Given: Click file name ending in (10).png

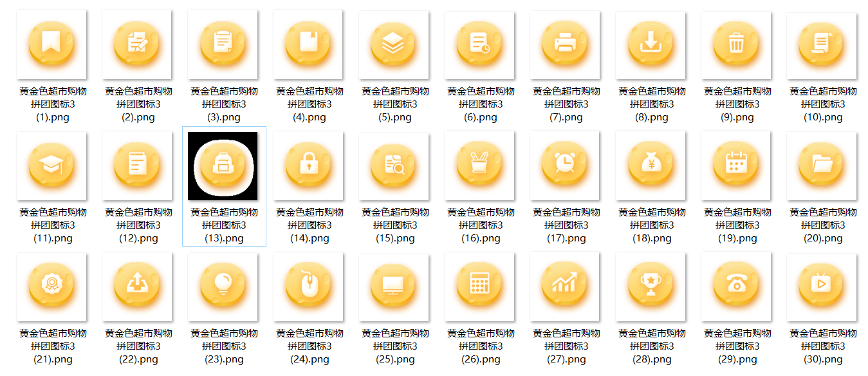Looking at the screenshot, I should coord(822,104).
